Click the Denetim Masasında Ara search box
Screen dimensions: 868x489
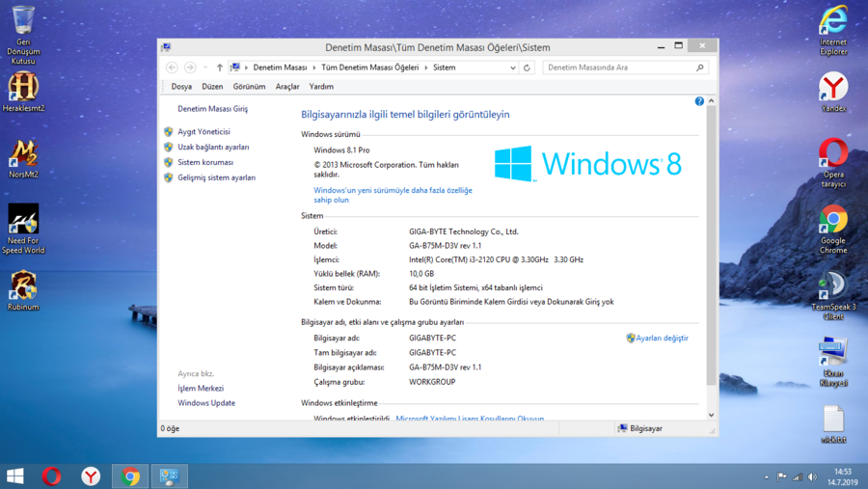point(617,68)
